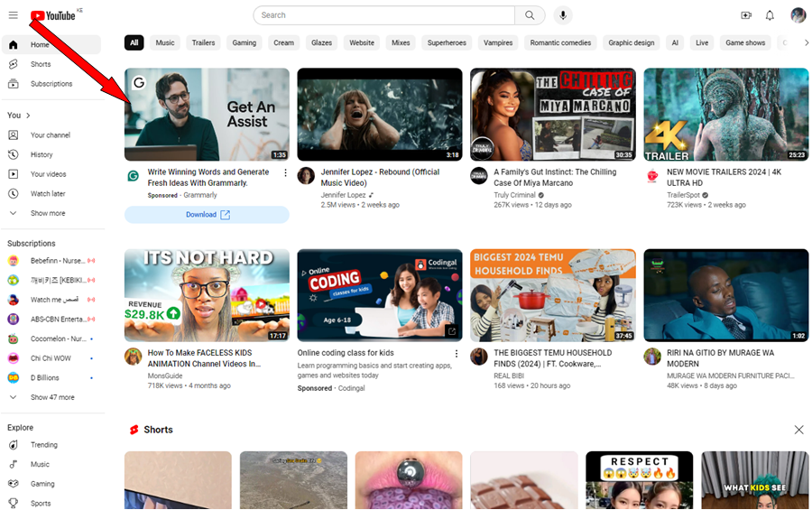Select the Music filter chip
812x510 pixels.
click(x=165, y=43)
